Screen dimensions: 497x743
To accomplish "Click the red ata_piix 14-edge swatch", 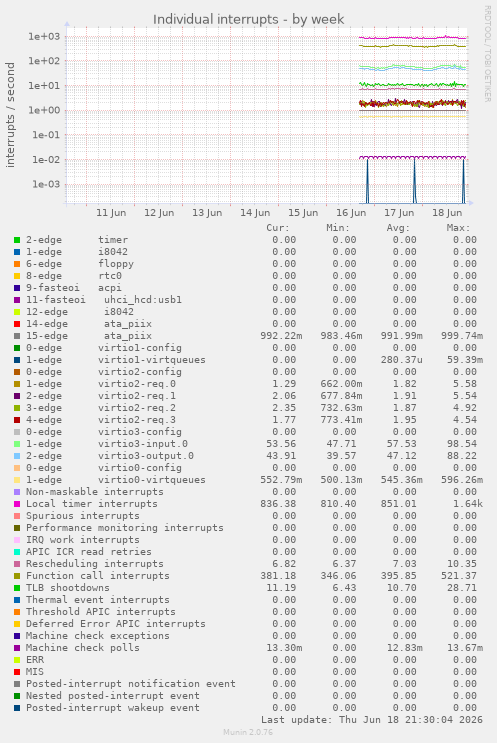I will (17, 324).
